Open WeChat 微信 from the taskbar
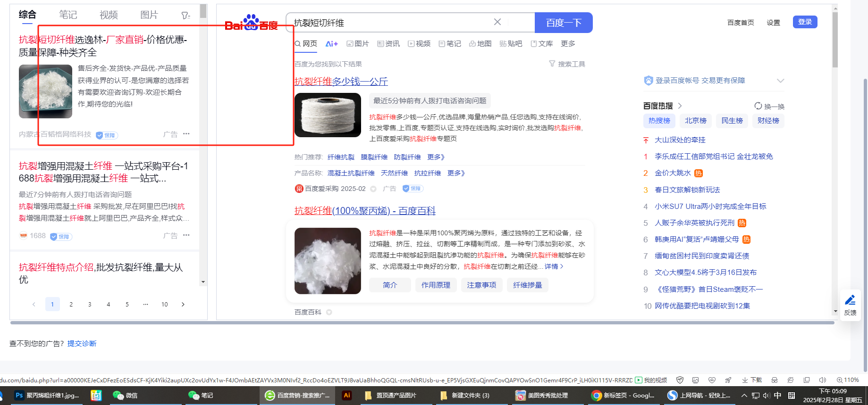Image resolution: width=868 pixels, height=405 pixels. pos(125,396)
